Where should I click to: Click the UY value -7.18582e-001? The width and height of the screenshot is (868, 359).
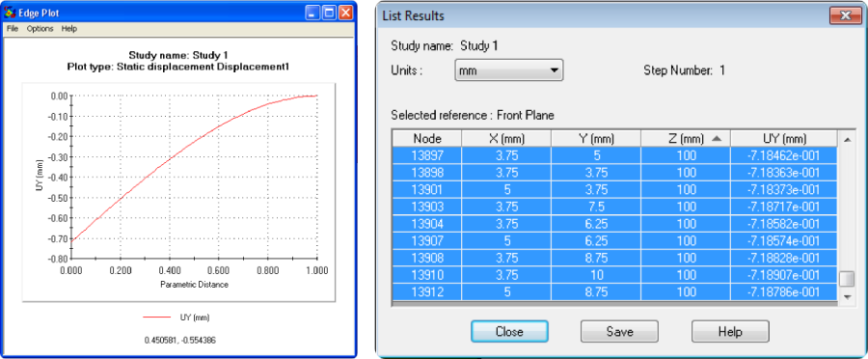coord(783,224)
